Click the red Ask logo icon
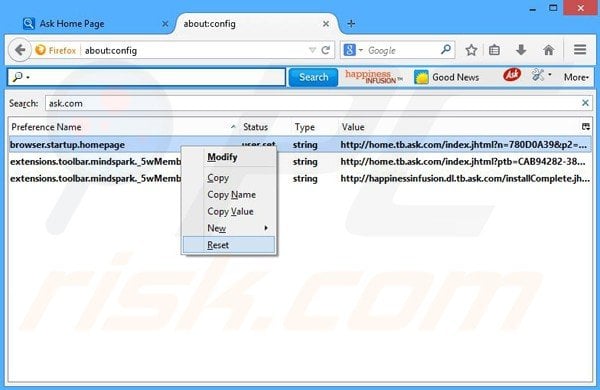Viewport: 600px width, 390px height. coord(512,74)
